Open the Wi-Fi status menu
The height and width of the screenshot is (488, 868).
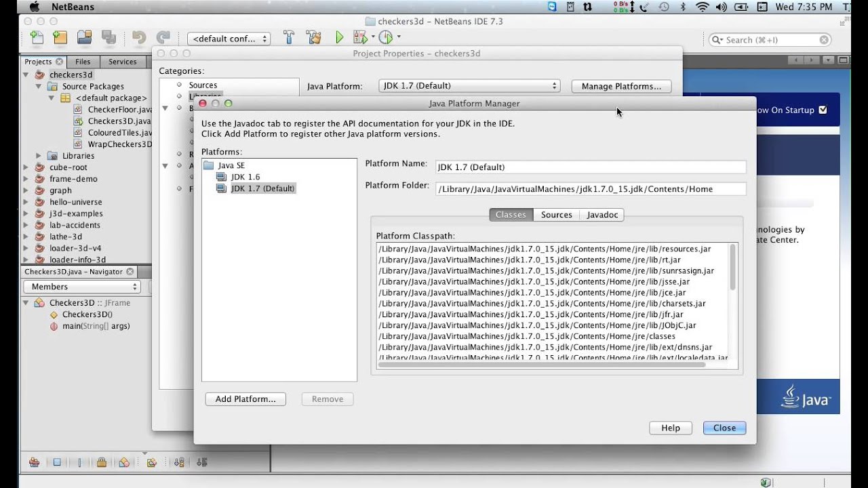pos(702,7)
